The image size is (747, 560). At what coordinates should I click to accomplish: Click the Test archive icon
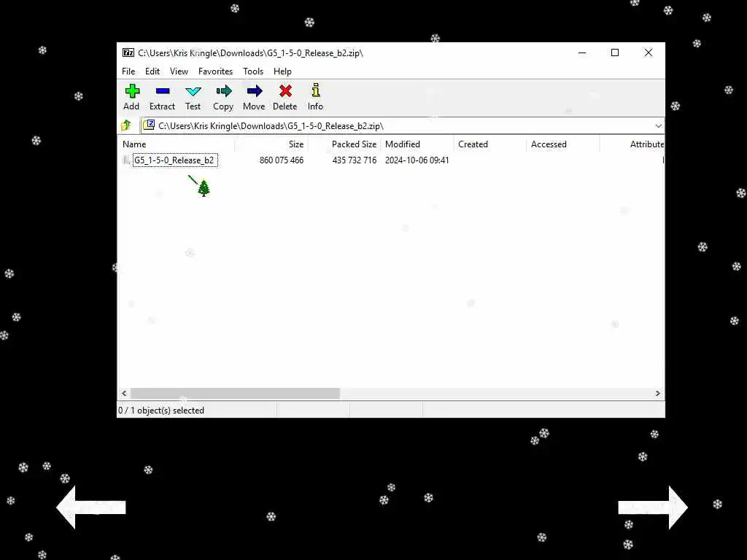[x=193, y=91]
